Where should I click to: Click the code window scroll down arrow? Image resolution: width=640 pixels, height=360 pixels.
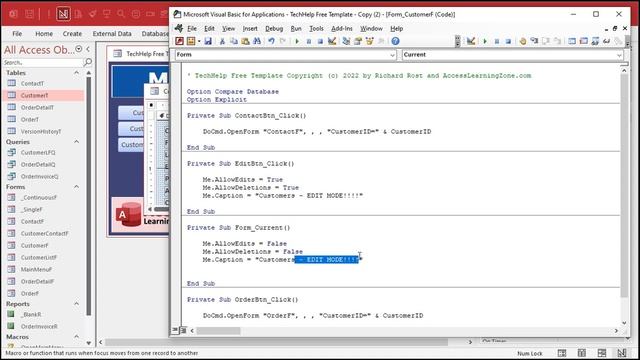(624, 323)
